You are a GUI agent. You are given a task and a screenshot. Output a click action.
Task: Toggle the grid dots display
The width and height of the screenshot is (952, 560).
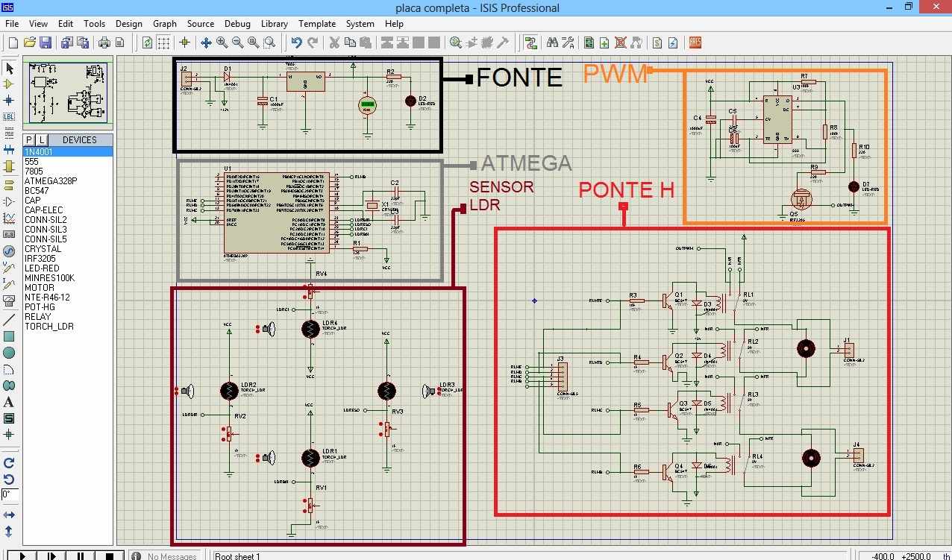click(163, 43)
